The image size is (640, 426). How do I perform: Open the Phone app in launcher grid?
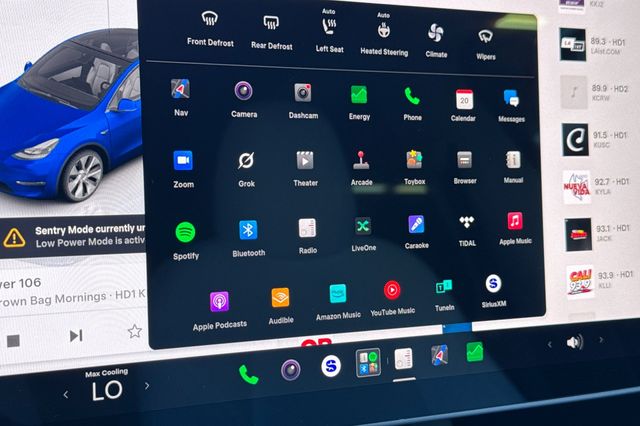(412, 97)
